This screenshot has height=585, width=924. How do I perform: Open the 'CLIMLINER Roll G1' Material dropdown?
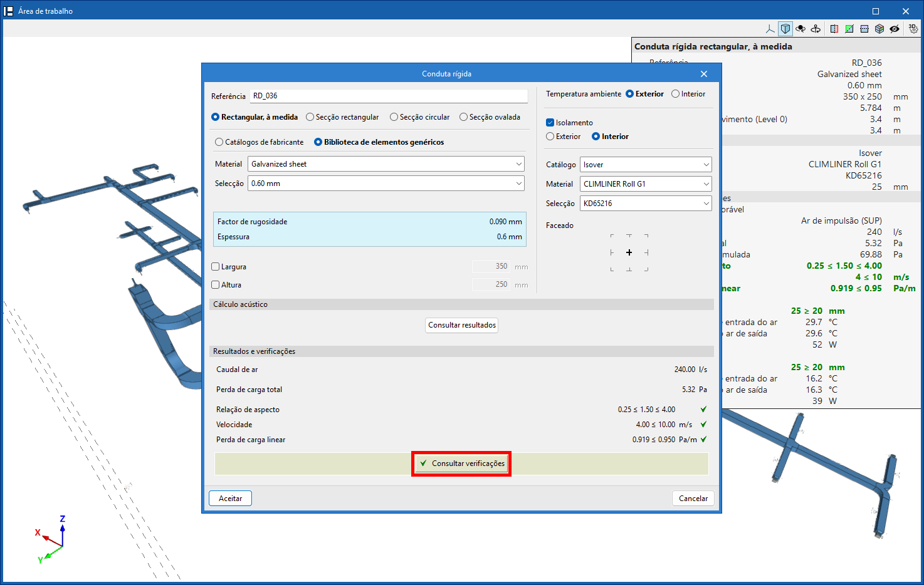click(x=646, y=184)
